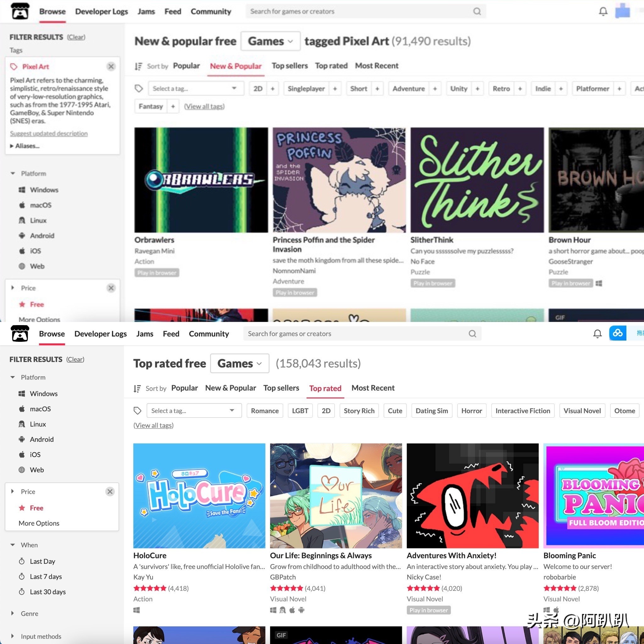The image size is (644, 644).
Task: Open notifications bell in the top header
Action: 603,11
